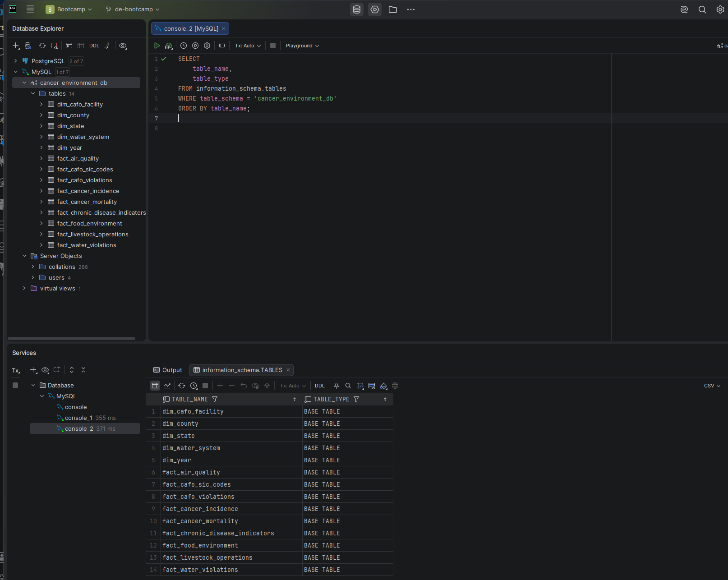Screen dimensions: 728x580
Task: Open the AI Assistant spiral icon
Action: pos(684,9)
